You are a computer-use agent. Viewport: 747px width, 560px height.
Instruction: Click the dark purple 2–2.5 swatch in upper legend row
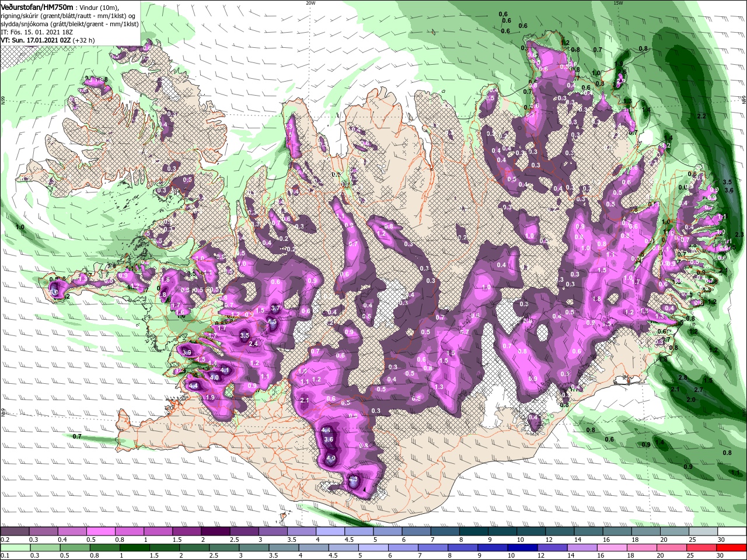(215, 531)
